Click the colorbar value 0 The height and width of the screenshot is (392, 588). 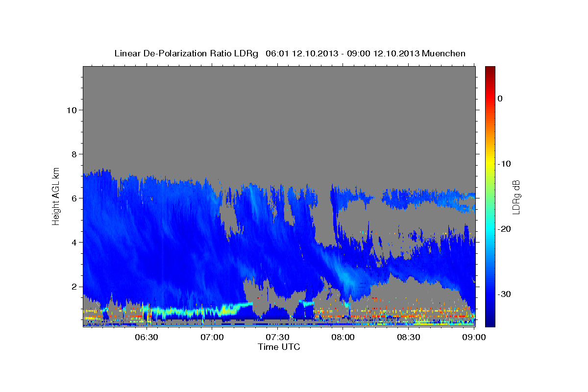(500, 98)
